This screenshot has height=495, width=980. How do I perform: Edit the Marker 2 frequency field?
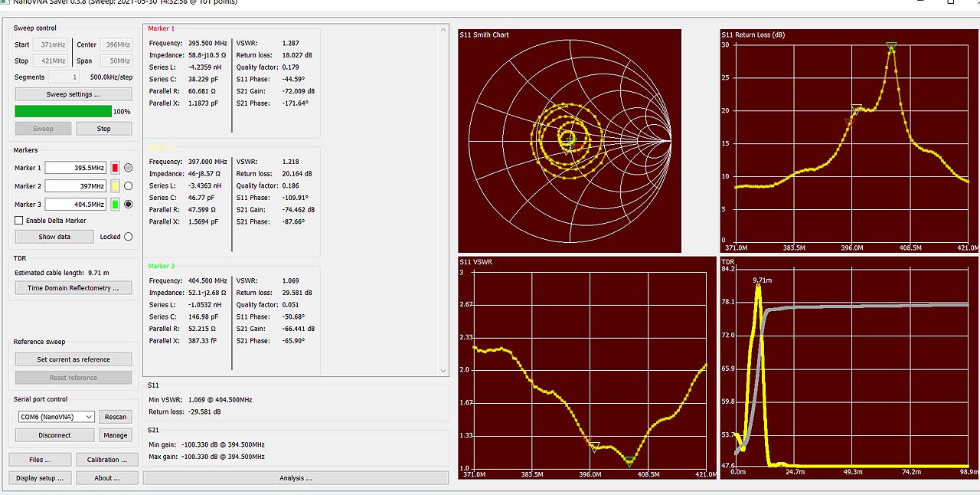point(76,186)
